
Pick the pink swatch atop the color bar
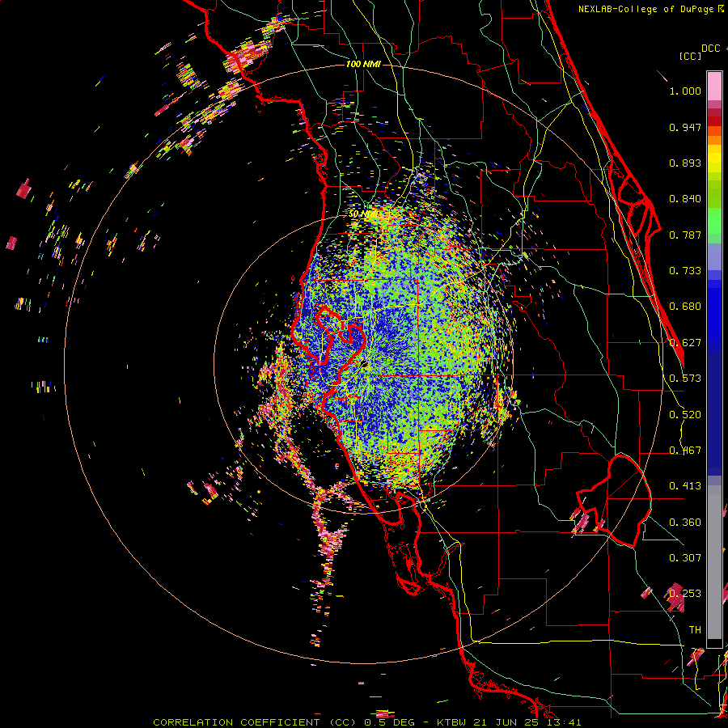714,86
